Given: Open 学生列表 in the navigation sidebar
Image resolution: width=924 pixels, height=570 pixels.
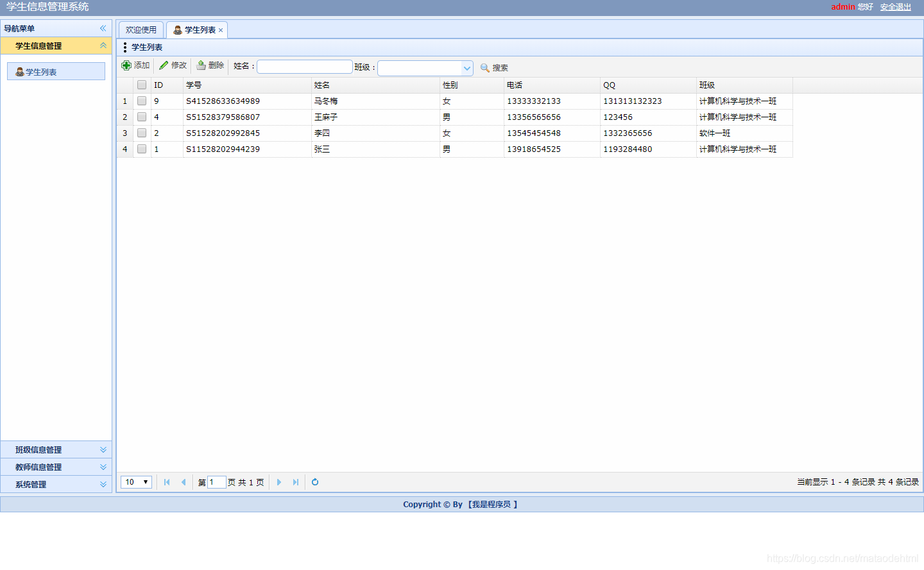Looking at the screenshot, I should (x=56, y=71).
